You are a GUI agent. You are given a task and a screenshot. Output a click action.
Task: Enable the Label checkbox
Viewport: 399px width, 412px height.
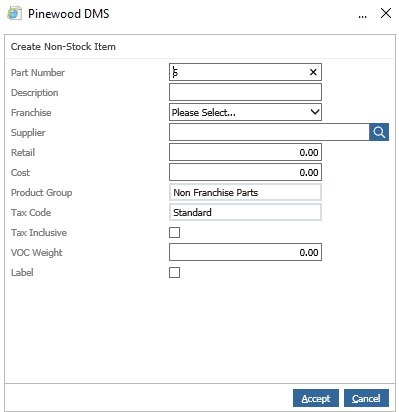pos(174,272)
